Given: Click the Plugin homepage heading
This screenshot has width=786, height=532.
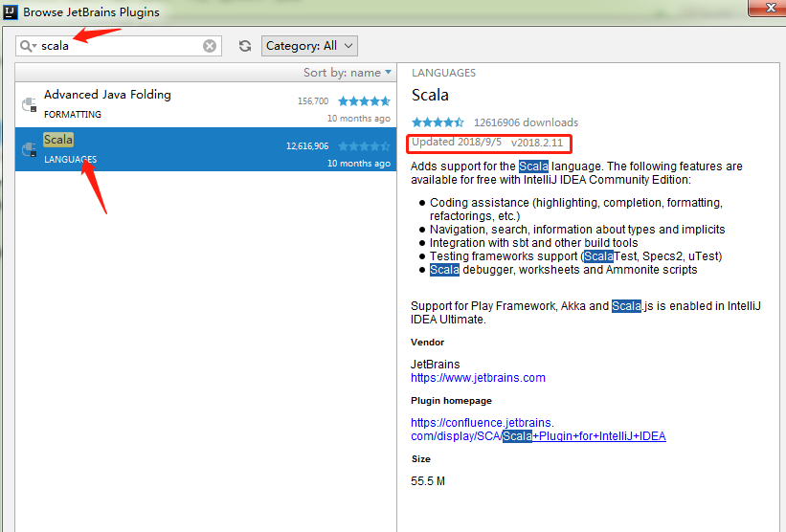Looking at the screenshot, I should click(x=451, y=401).
